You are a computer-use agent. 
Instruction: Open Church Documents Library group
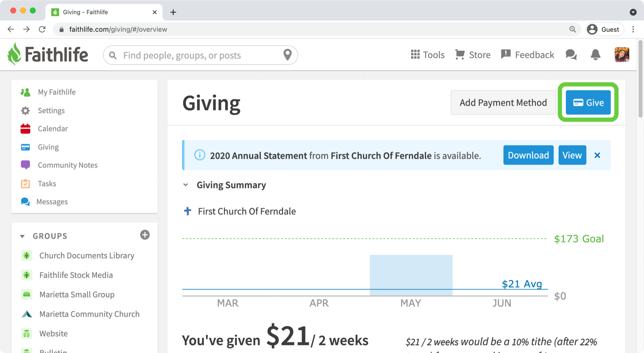tap(87, 256)
